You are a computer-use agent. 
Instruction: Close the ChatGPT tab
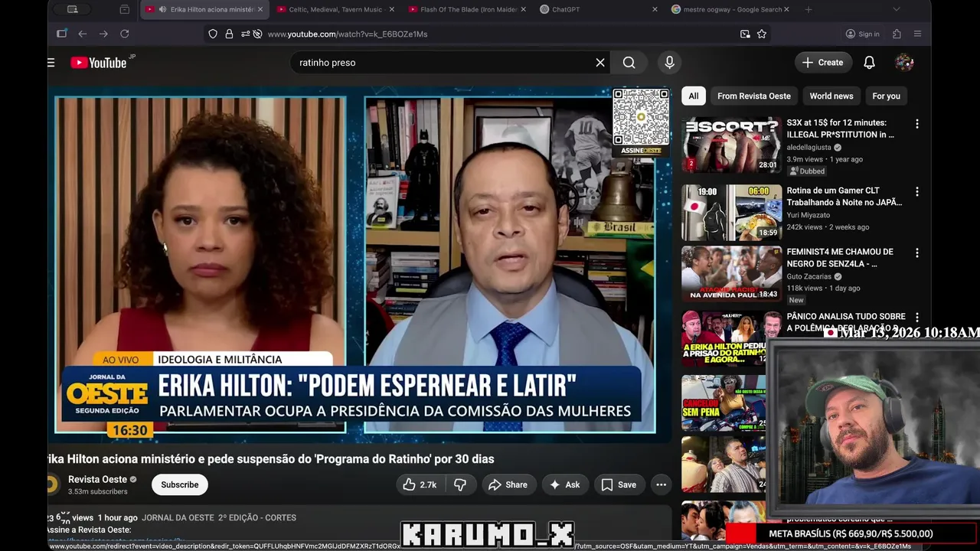655,9
